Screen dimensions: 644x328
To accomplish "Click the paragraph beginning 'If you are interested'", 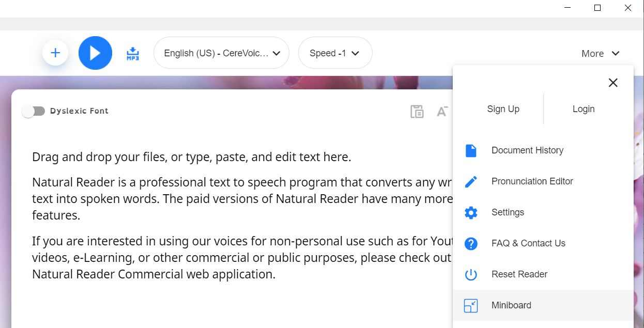I will 242,257.
